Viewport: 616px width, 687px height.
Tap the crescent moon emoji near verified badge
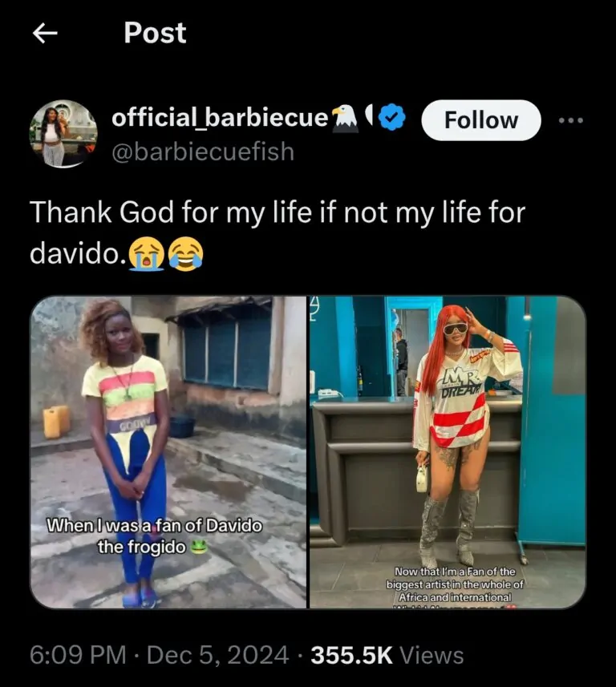click(x=368, y=119)
